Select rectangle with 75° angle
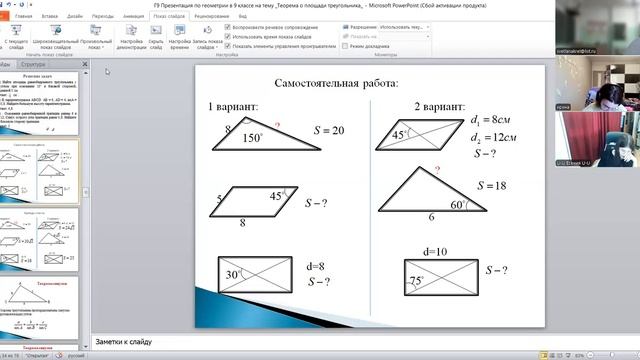Image resolution: width=640 pixels, height=360 pixels. (441, 278)
